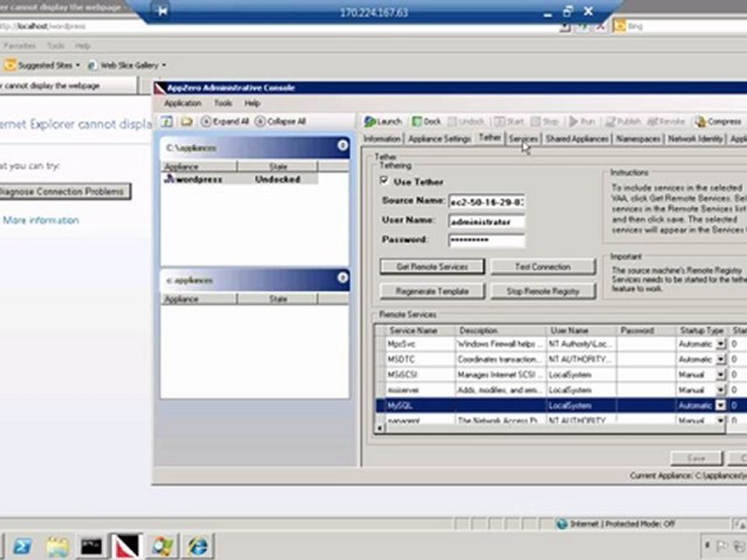747x560 pixels.
Task: Click the Internet zone globe icon in status bar
Action: (x=562, y=523)
